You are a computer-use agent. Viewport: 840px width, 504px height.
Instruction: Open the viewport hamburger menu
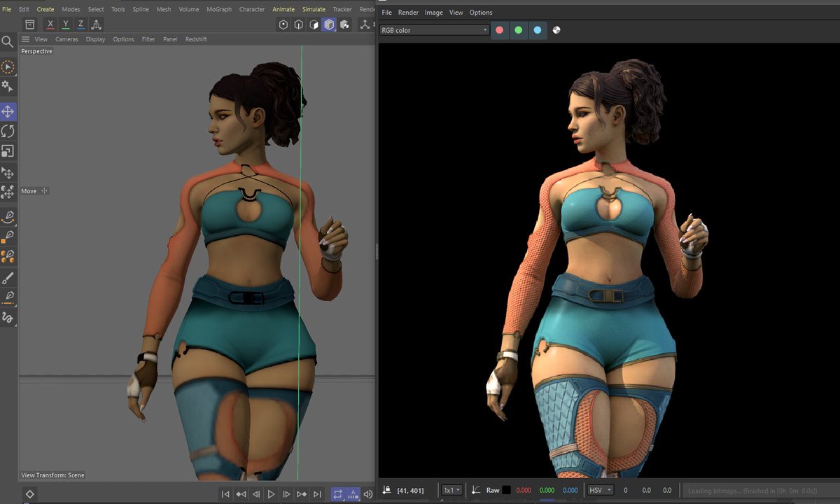pyautogui.click(x=25, y=39)
